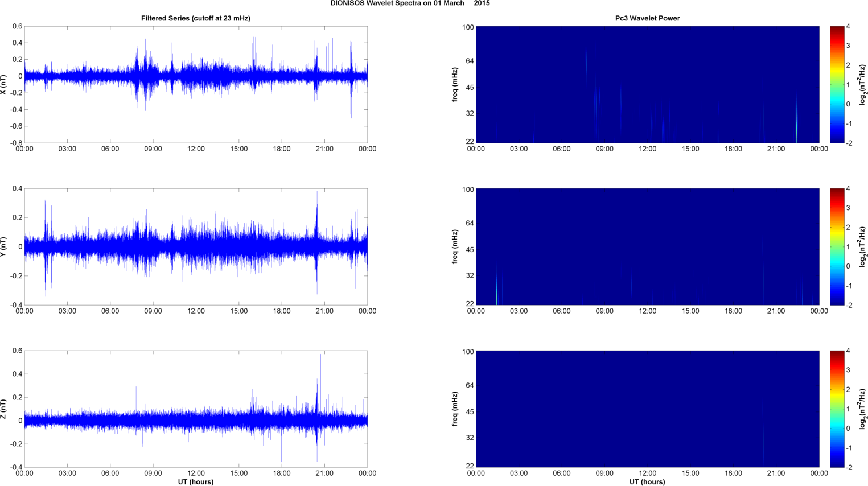The image size is (868, 486).
Task: Click inside the Z component filtered series plot
Action: tap(196, 409)
